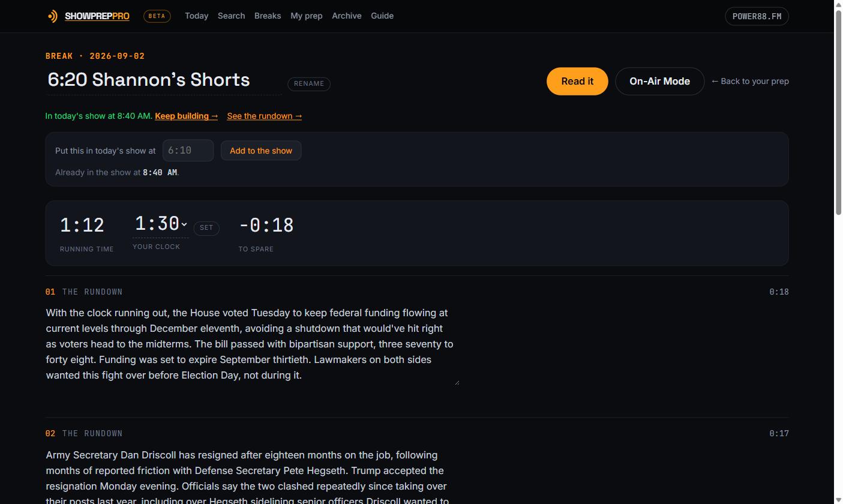843x504 pixels.
Task: Open the Your Clock 1:30 dropdown
Action: point(161,224)
